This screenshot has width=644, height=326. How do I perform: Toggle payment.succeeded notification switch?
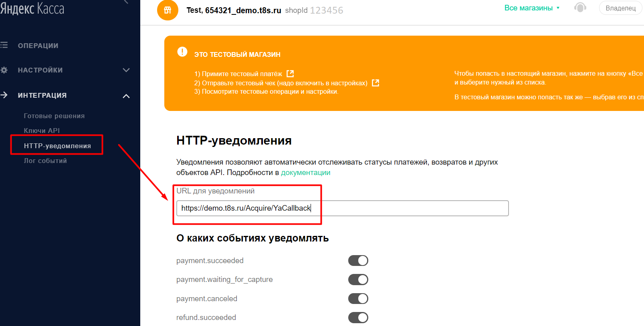coord(358,261)
